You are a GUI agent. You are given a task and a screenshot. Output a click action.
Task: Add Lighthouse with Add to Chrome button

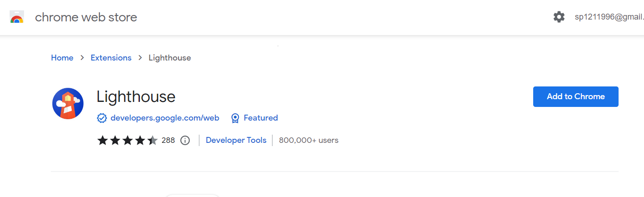tap(576, 96)
